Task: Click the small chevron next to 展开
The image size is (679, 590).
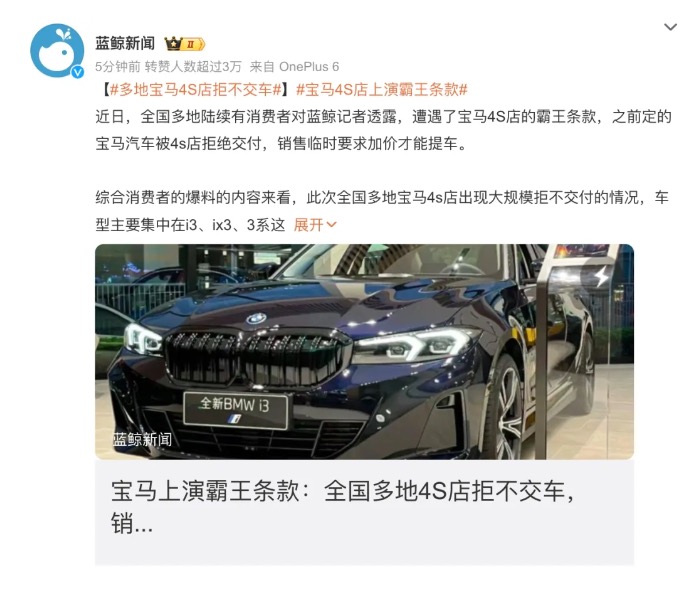Action: 331,225
